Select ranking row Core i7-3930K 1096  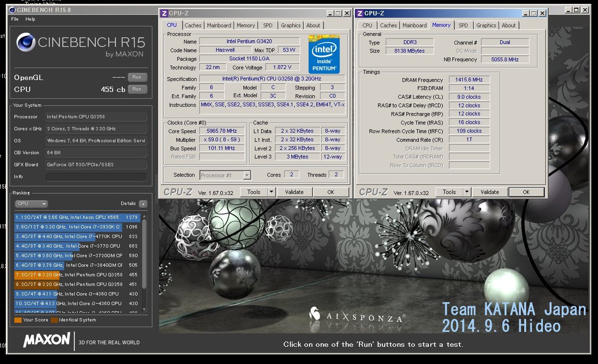tap(77, 227)
